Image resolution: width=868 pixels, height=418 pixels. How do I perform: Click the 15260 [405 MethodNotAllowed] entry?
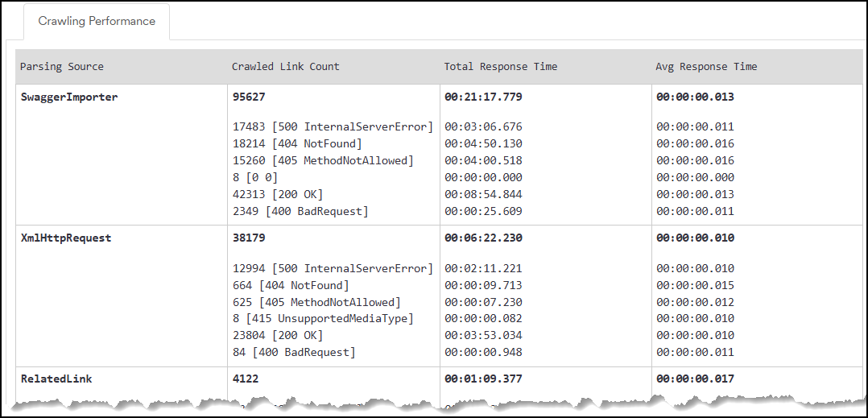[x=322, y=161]
